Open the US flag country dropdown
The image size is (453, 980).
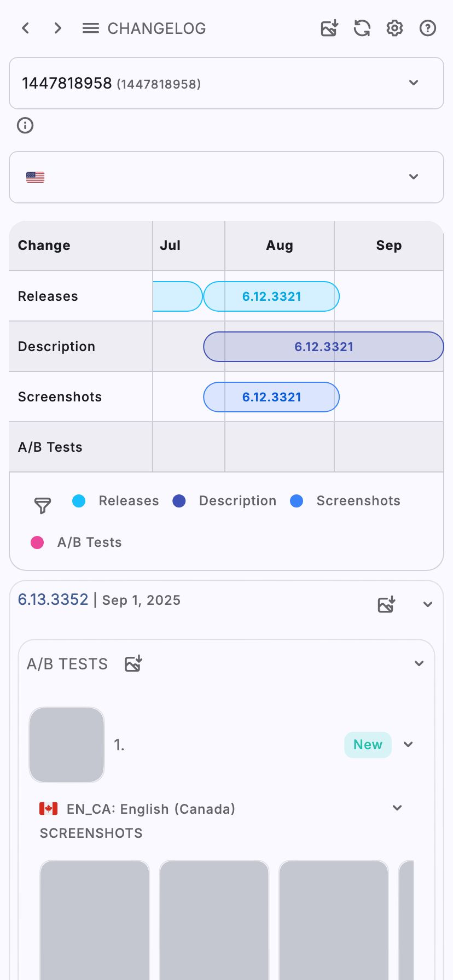tap(226, 177)
